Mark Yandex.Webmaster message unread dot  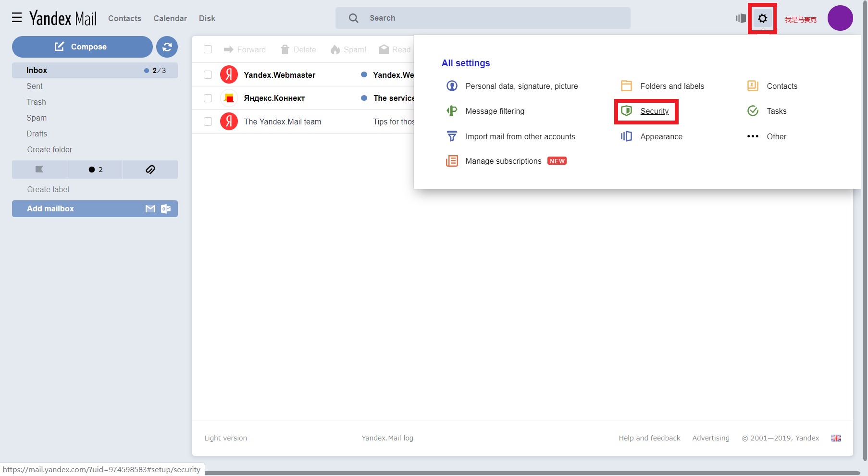364,74
